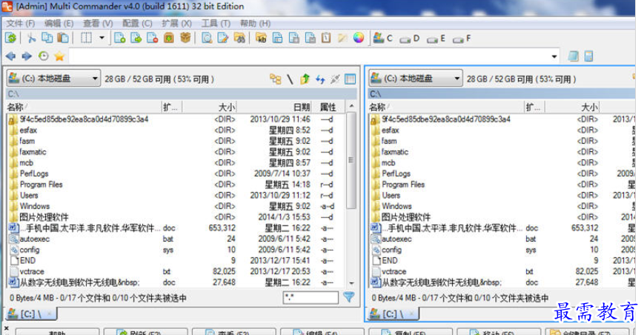
Task: Select the left panel [C:] \ tab
Action: tap(30, 314)
